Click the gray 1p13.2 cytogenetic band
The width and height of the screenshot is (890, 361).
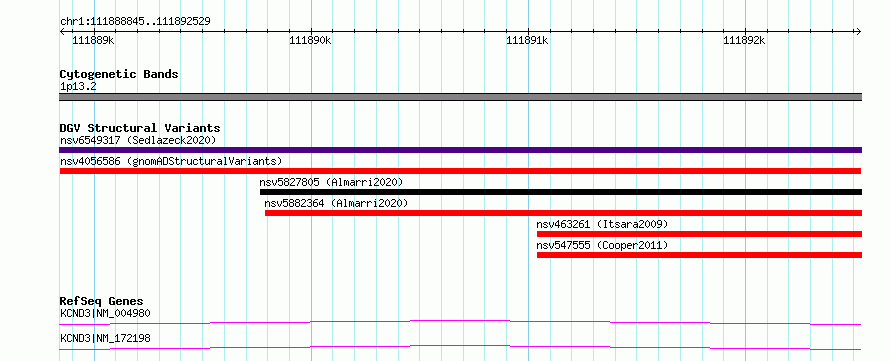click(x=460, y=97)
